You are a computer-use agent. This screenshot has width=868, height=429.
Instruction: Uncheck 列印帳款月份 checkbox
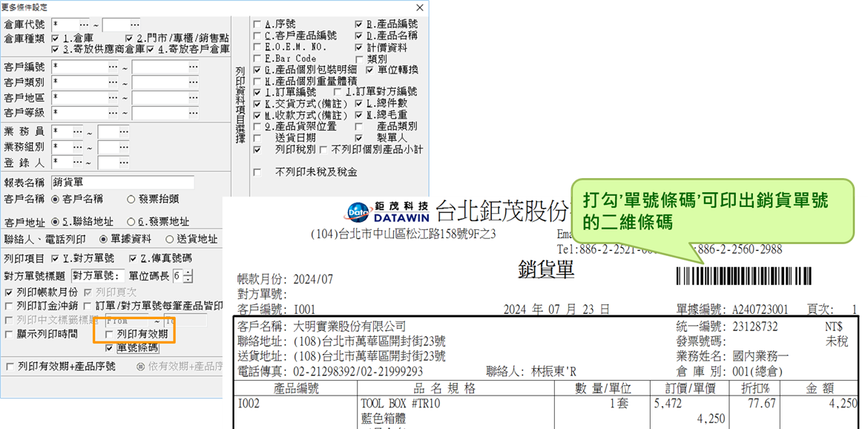click(8, 292)
